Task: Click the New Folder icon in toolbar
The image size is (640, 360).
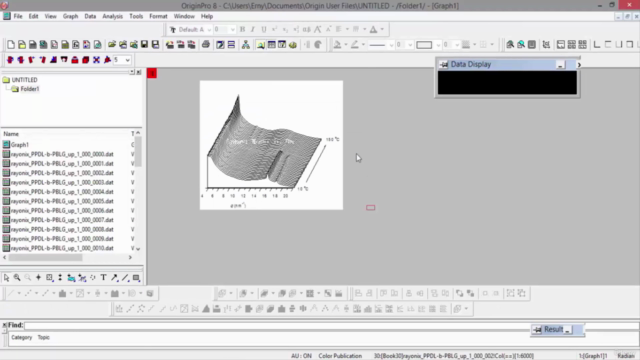Action: (22, 44)
